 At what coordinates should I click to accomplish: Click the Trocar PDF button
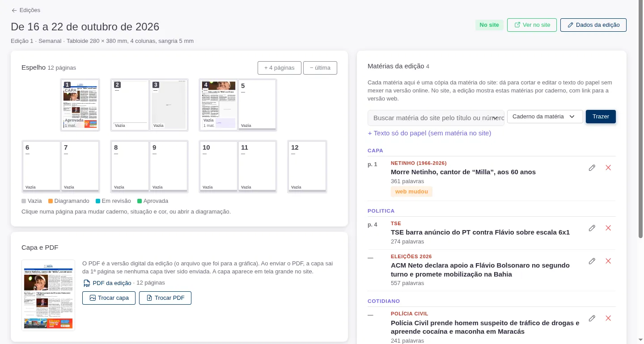click(x=165, y=298)
